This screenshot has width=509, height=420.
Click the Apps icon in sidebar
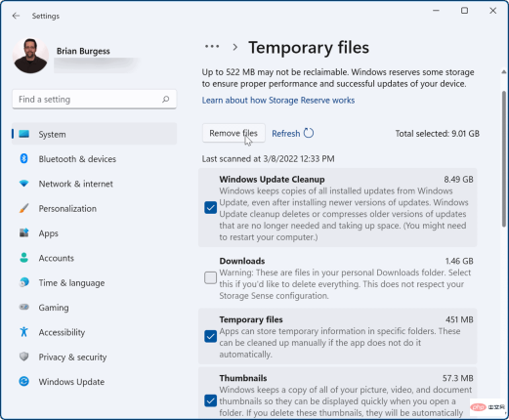(x=23, y=232)
